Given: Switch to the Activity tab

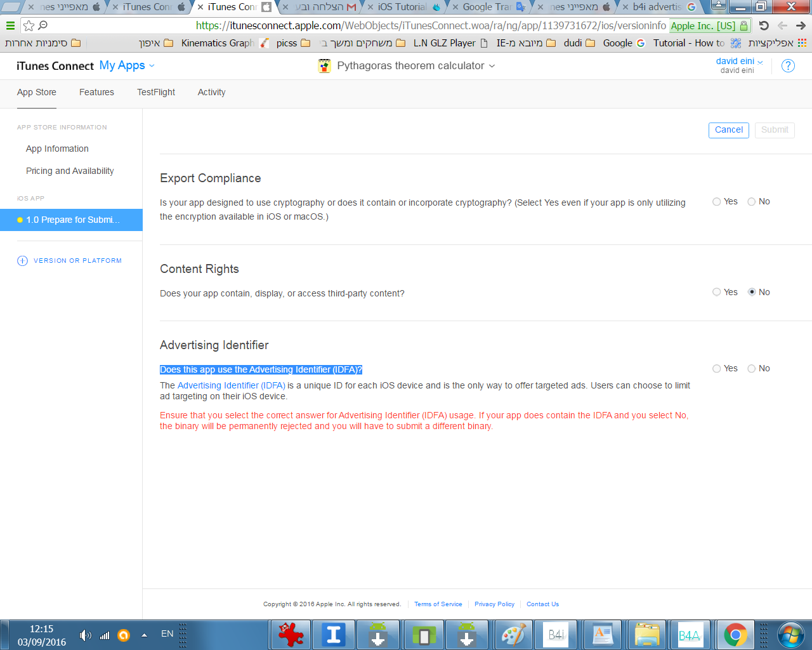Looking at the screenshot, I should pyautogui.click(x=211, y=92).
